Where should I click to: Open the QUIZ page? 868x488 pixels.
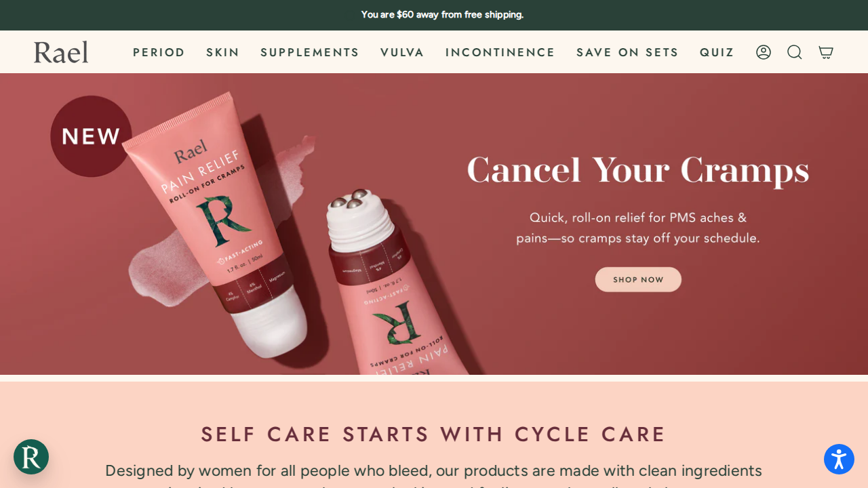(x=717, y=52)
